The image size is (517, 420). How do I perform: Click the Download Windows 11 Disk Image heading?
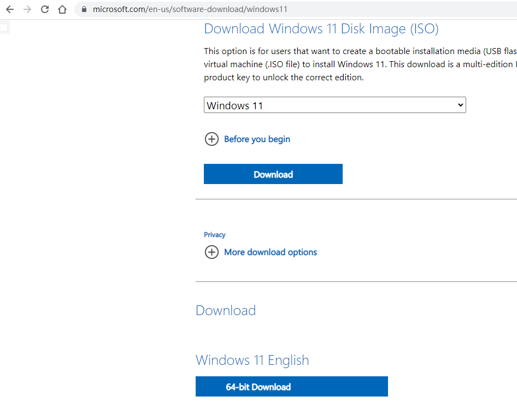point(321,29)
